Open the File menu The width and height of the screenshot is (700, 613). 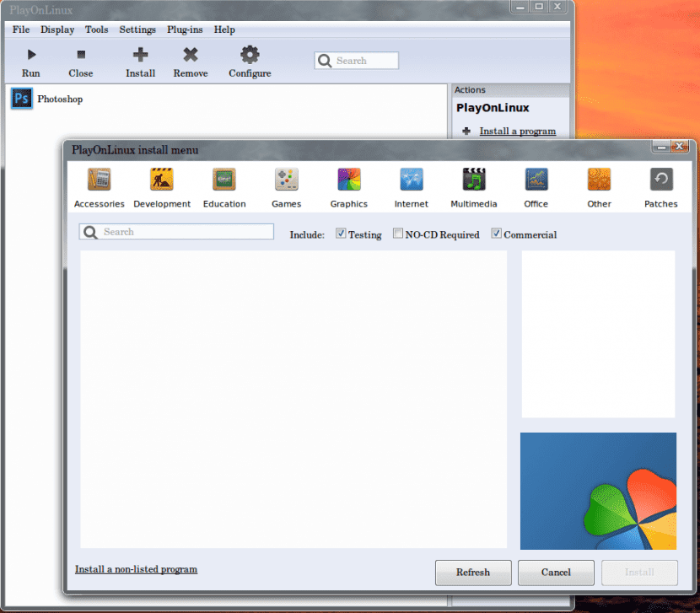21,30
